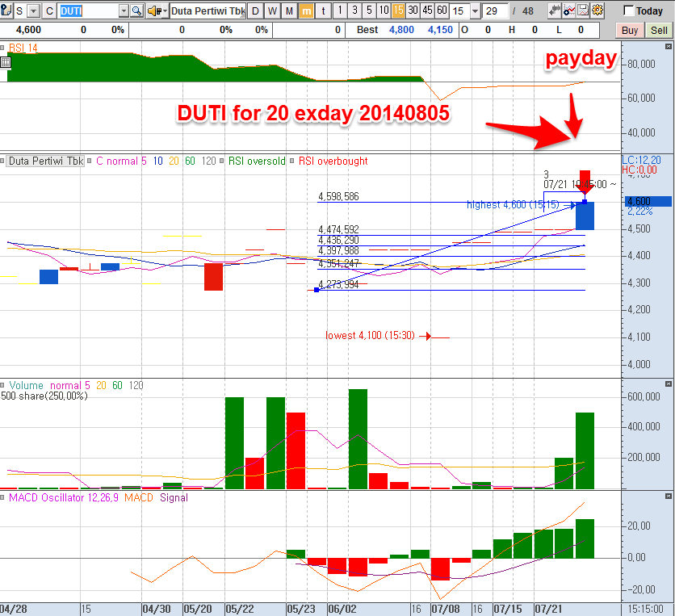Toggle the minute 'm' chart period

click(x=307, y=10)
